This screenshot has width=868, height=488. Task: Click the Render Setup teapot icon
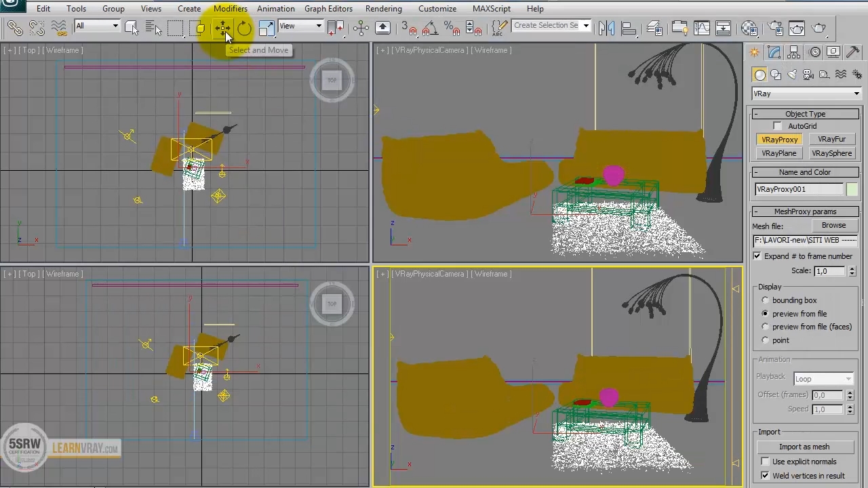(x=776, y=28)
